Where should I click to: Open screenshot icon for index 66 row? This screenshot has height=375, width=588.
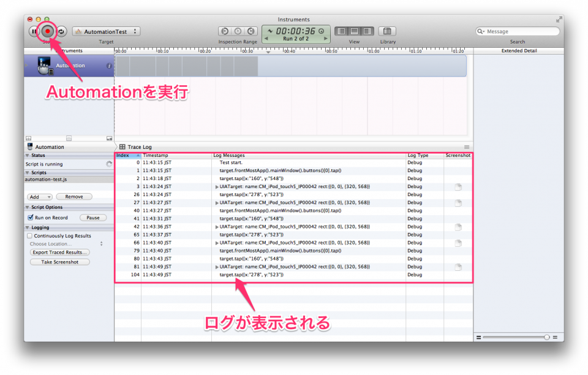pos(458,243)
